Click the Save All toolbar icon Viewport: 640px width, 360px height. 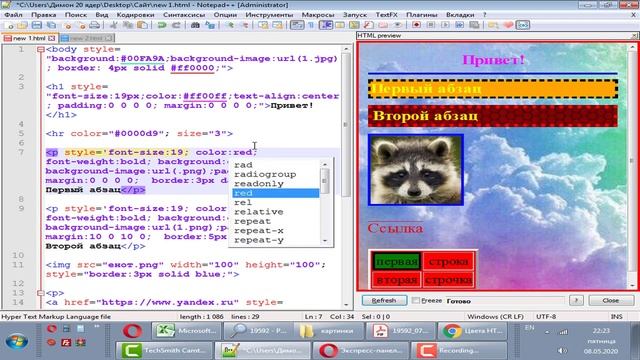(51, 25)
